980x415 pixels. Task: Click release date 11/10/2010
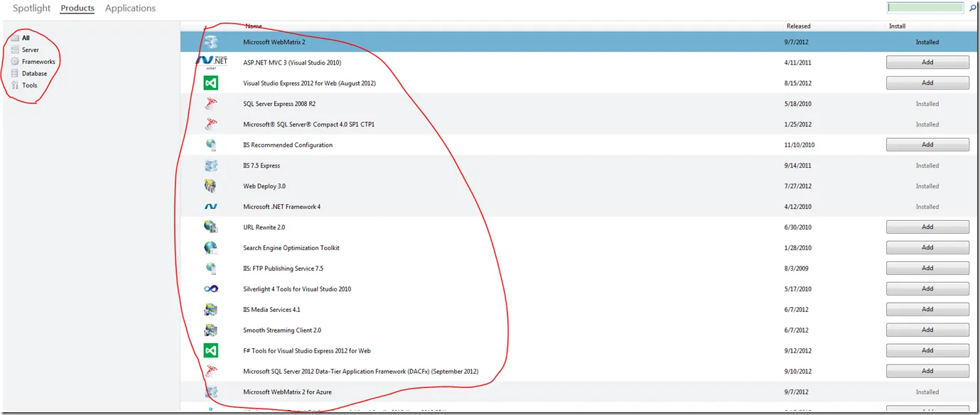coord(799,145)
